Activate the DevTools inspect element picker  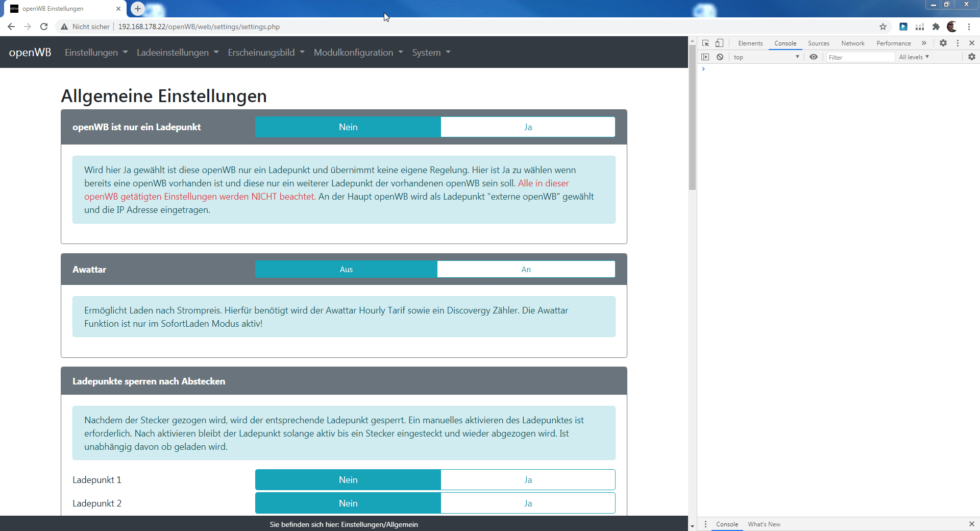click(706, 43)
